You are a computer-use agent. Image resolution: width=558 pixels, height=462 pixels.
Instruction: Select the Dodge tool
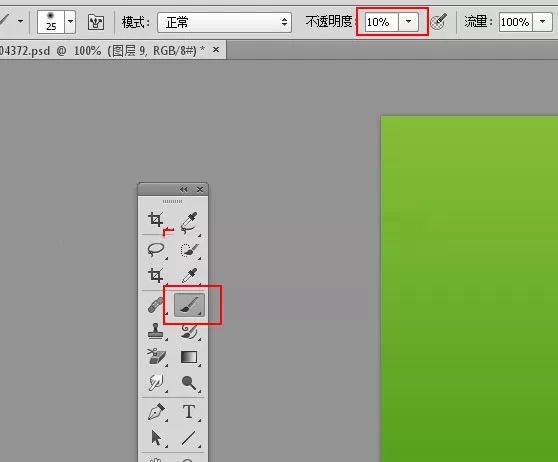tap(189, 383)
